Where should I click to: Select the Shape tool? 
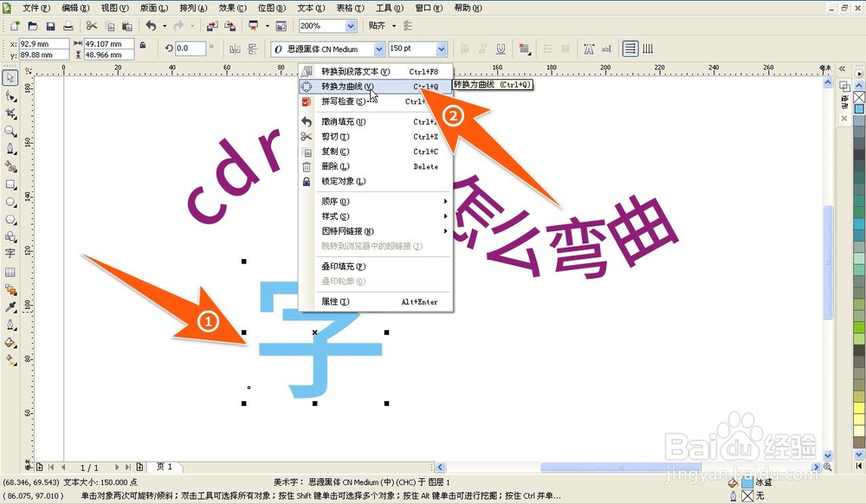point(10,97)
